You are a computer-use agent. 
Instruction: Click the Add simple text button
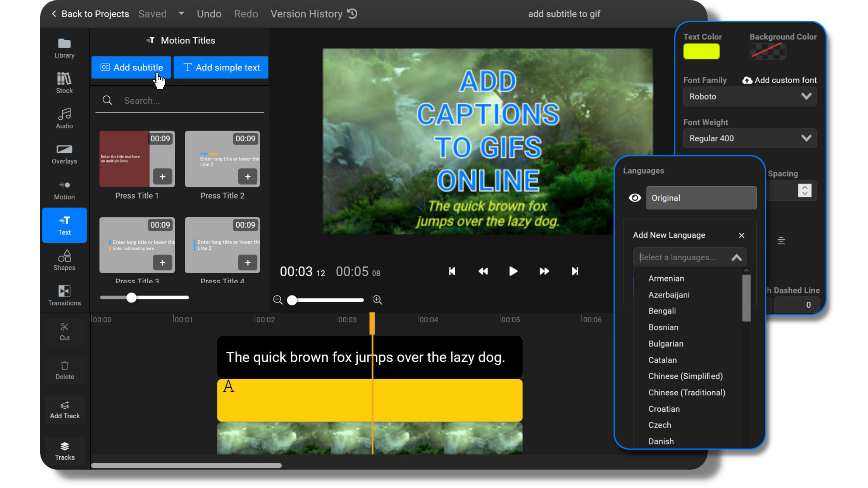(221, 67)
